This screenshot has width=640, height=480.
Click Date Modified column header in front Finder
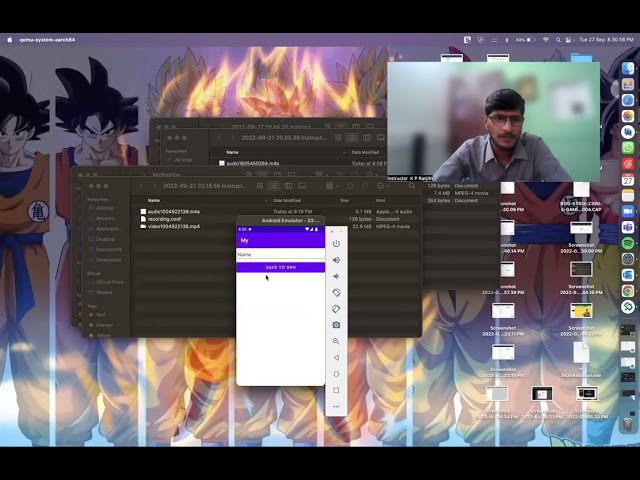(x=287, y=200)
